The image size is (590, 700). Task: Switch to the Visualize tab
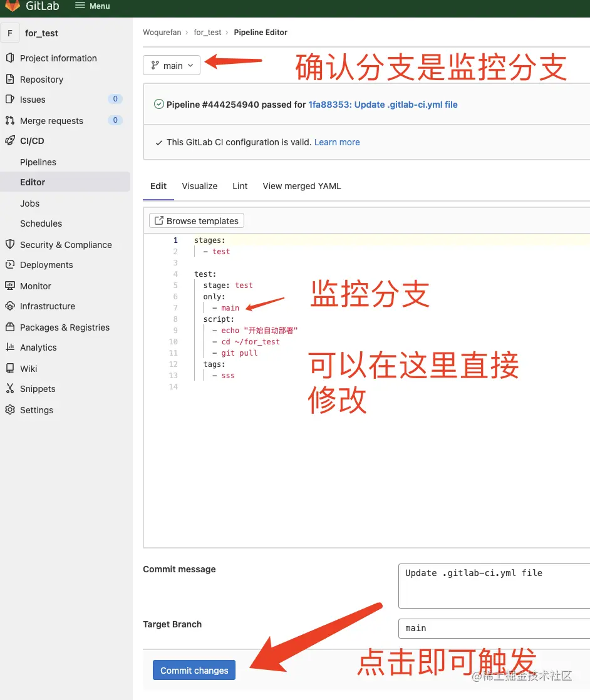pyautogui.click(x=200, y=186)
